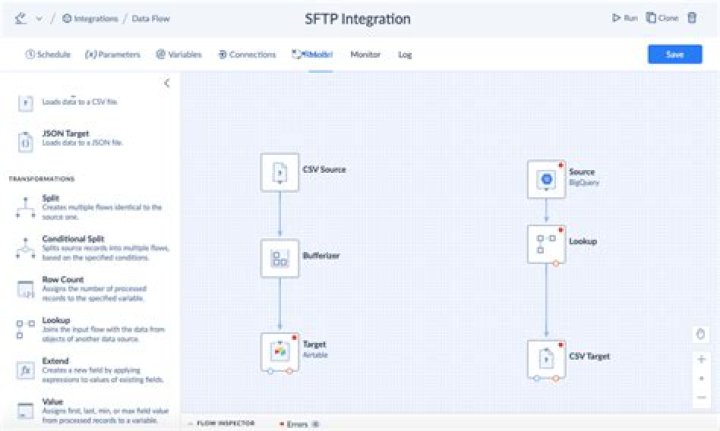The height and width of the screenshot is (431, 720).
Task: Open Integrations breadcrumb link
Action: pos(90,19)
